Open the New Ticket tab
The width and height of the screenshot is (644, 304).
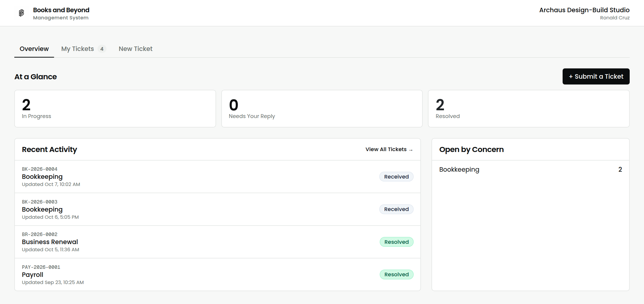(x=135, y=49)
